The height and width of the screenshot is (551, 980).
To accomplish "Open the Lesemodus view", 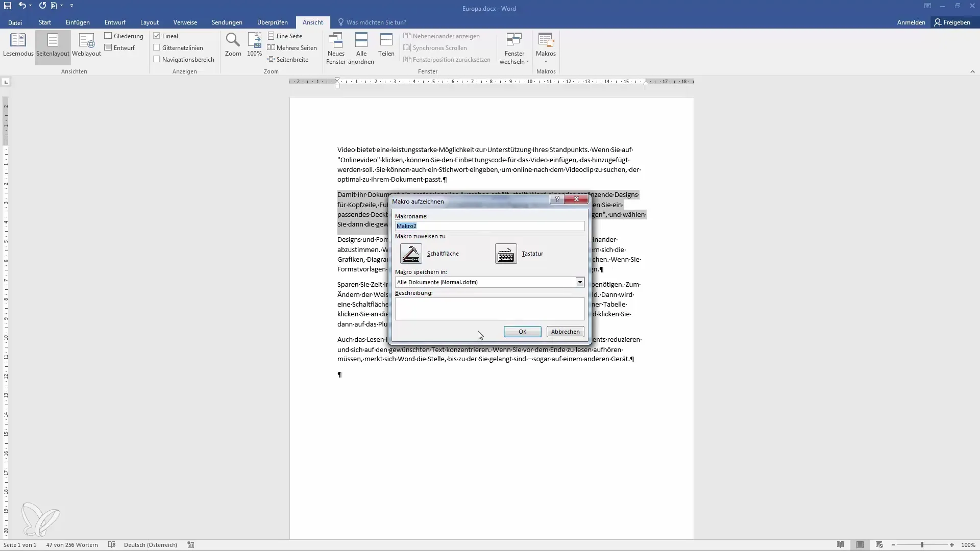I will [18, 45].
